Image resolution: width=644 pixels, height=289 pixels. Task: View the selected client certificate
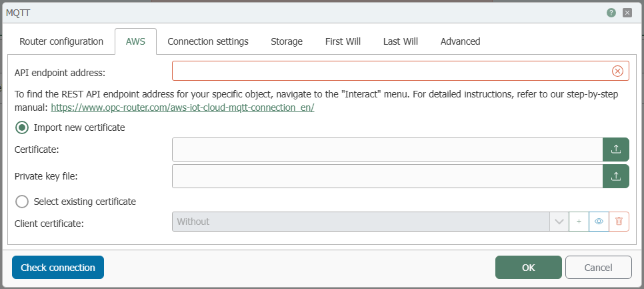(599, 222)
